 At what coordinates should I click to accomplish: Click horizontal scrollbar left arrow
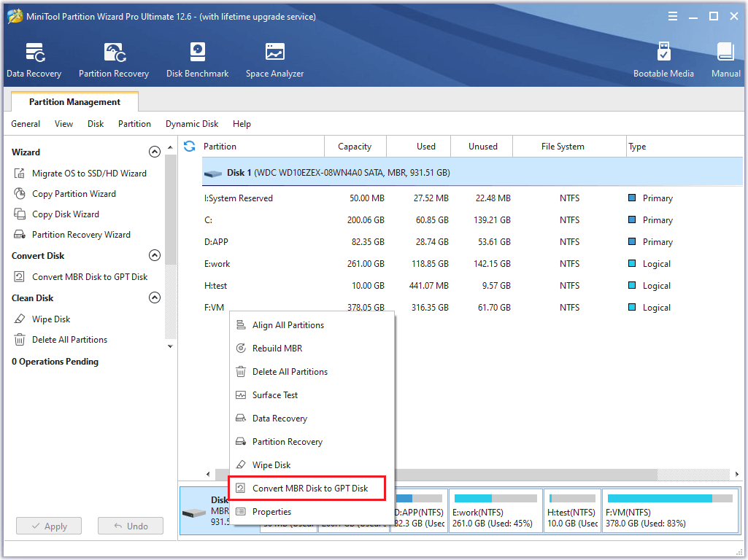pos(208,474)
